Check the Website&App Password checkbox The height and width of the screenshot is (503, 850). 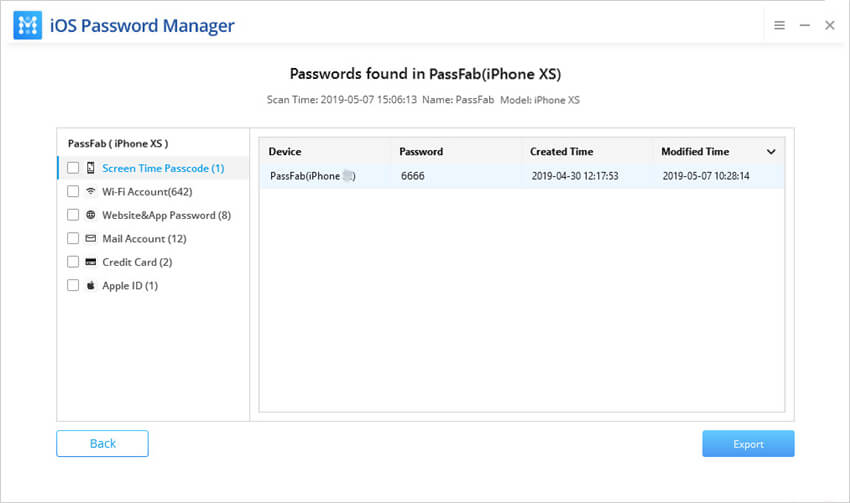coord(73,215)
